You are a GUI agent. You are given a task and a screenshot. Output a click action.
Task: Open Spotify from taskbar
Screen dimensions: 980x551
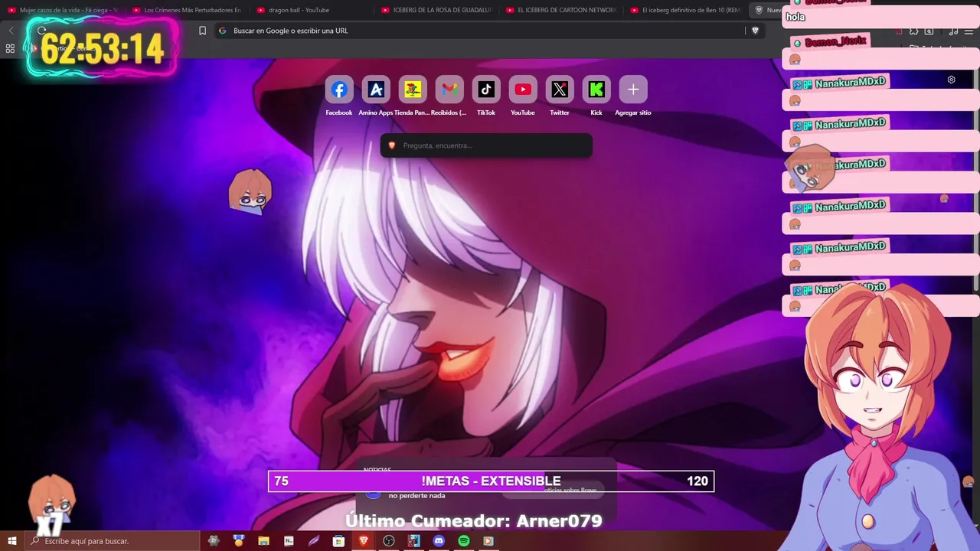click(464, 541)
